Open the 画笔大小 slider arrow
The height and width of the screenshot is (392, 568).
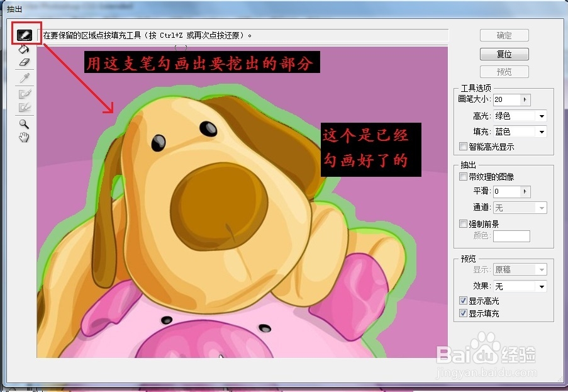[525, 99]
